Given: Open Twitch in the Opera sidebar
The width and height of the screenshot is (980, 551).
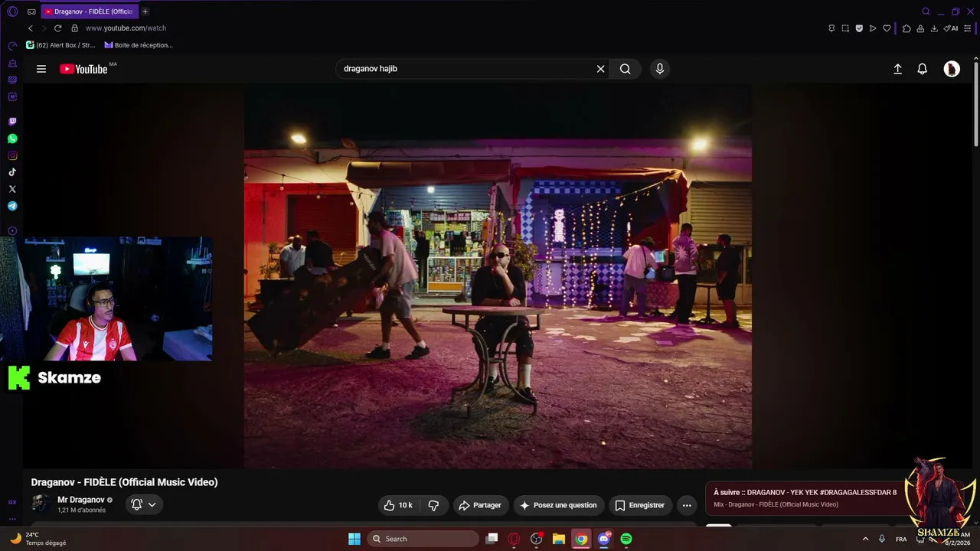Looking at the screenshot, I should click(12, 122).
